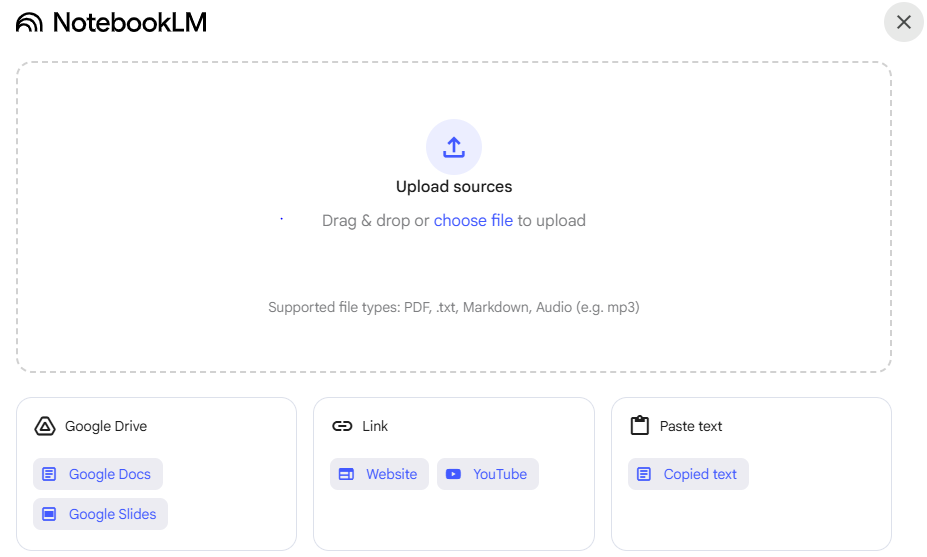Click the Google Drive triangle icon
This screenshot has width=927, height=557.
tap(45, 426)
